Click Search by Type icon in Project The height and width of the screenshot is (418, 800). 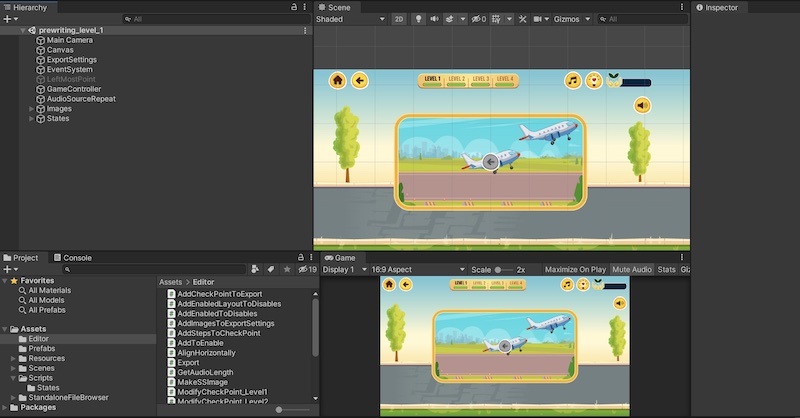click(256, 269)
